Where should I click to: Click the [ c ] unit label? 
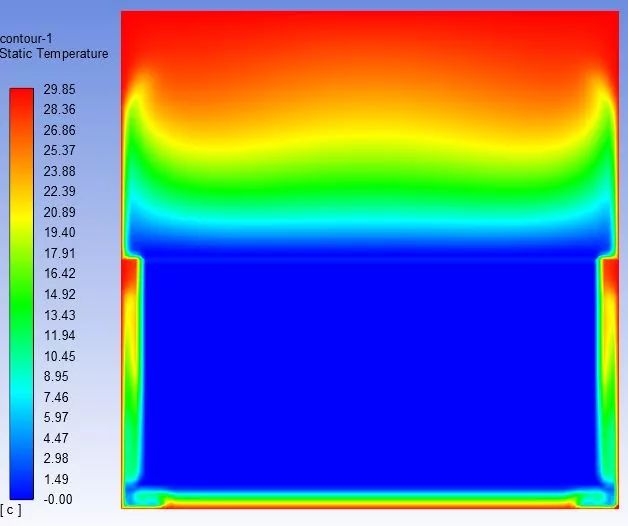[11, 510]
